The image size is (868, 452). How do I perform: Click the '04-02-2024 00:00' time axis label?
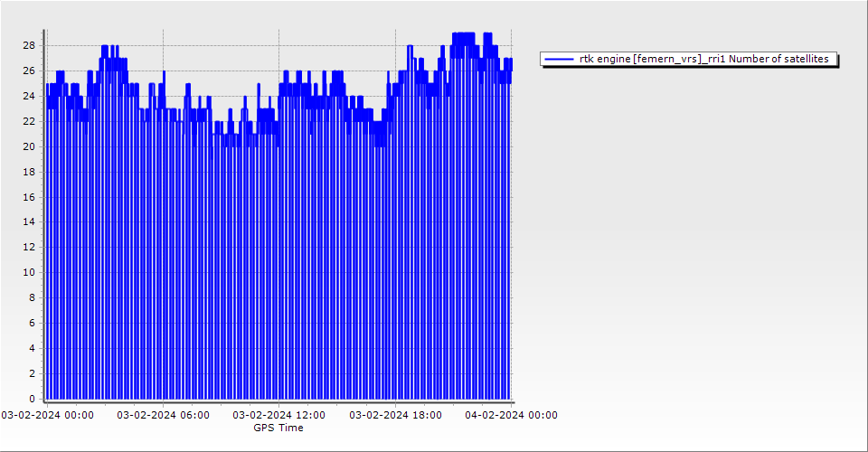click(x=511, y=415)
